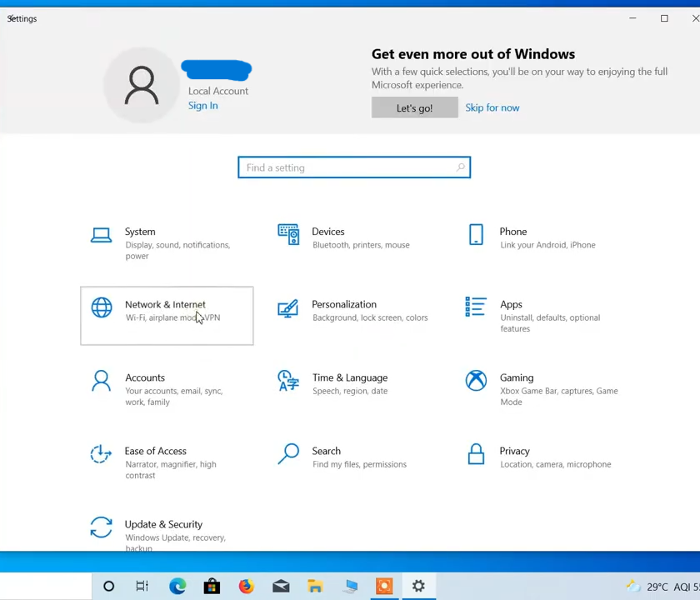Screen dimensions: 700x600
Task: Open Cortana circle on the taskbar
Action: pos(108,586)
